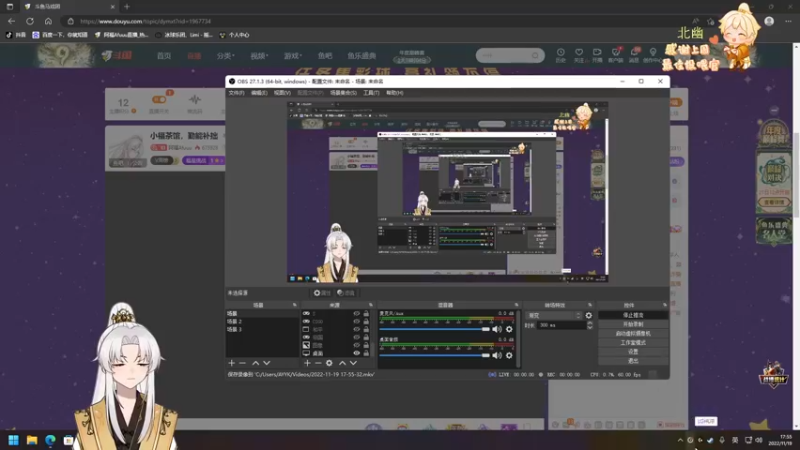Click the 工作室模式 studio mode button
The image size is (800, 450).
[x=633, y=343]
